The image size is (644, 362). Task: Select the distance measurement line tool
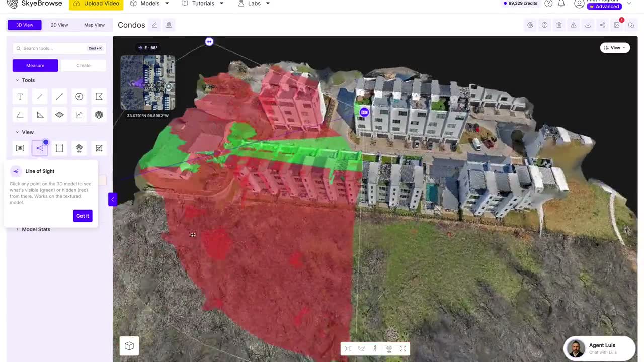[x=59, y=97]
